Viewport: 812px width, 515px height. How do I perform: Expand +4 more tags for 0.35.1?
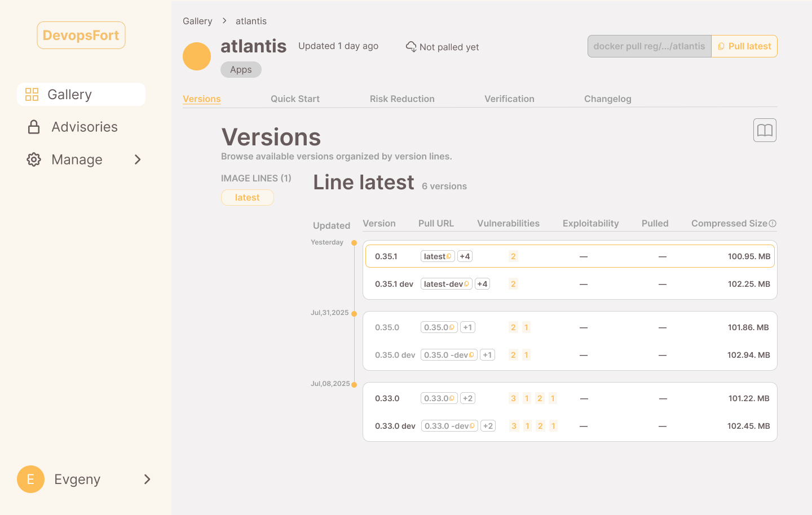(465, 256)
